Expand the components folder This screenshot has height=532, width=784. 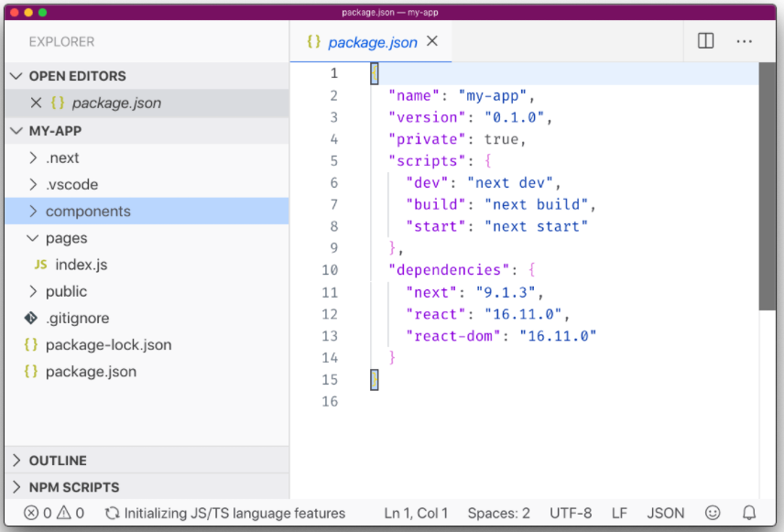tap(33, 211)
